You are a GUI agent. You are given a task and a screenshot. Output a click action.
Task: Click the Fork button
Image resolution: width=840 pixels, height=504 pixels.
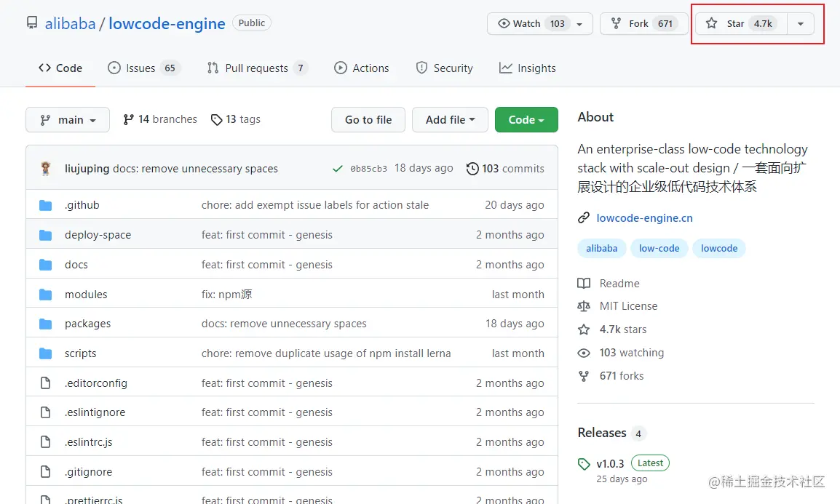coord(644,23)
